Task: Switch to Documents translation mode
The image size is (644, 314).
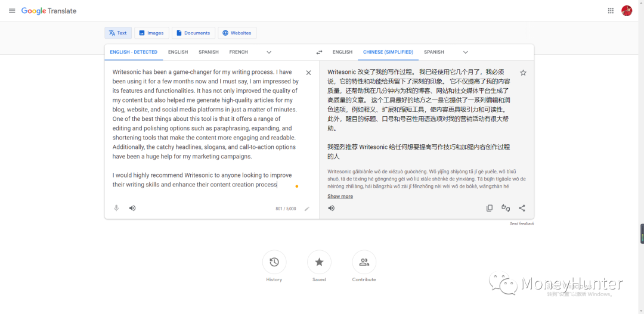Action: point(193,33)
